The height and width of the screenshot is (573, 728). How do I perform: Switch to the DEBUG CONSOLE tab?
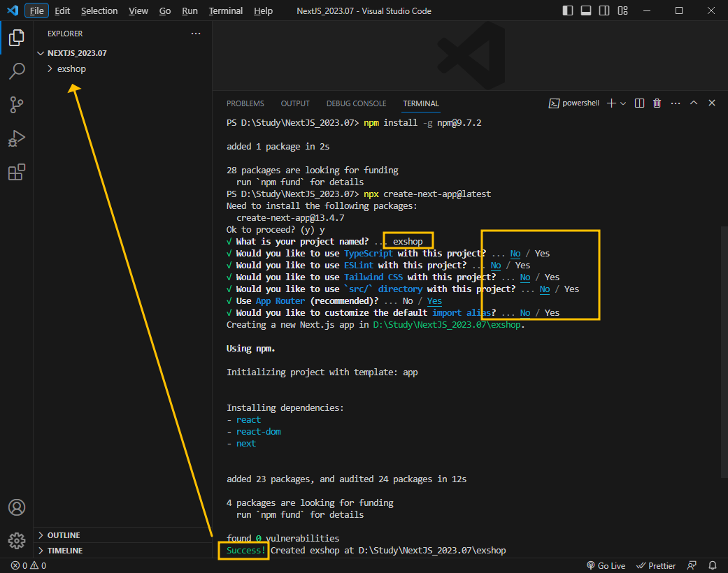click(x=356, y=103)
